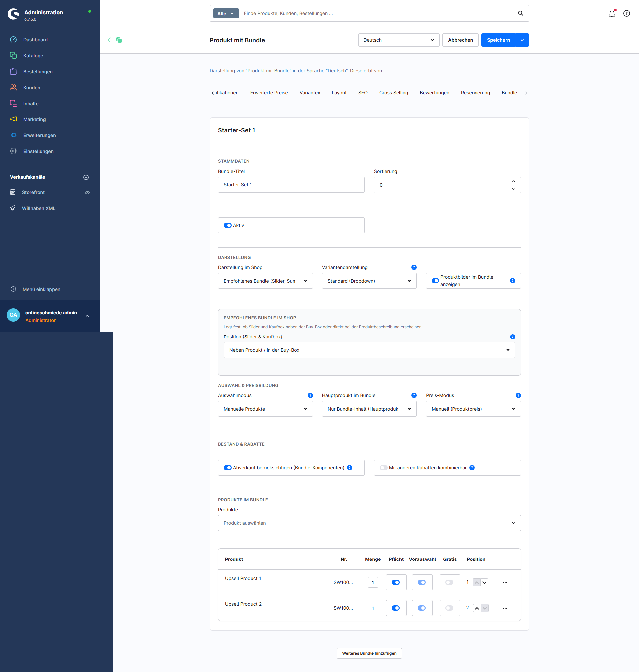The height and width of the screenshot is (672, 639).
Task: Toggle Gratis for Upsell Product 2
Action: pos(449,608)
